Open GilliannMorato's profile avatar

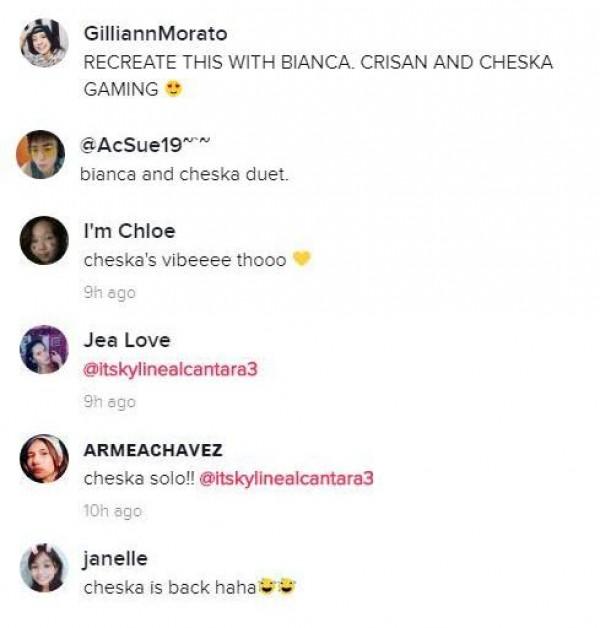[x=44, y=42]
